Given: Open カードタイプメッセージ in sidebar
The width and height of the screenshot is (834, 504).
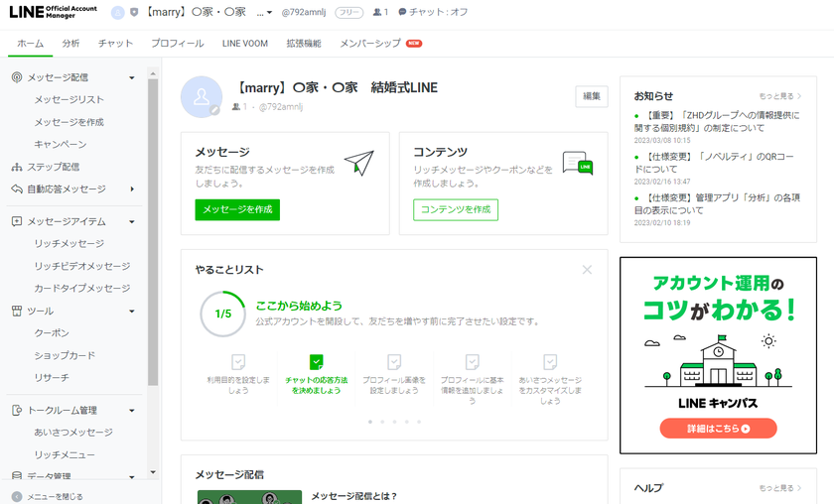Looking at the screenshot, I should pos(81,288).
